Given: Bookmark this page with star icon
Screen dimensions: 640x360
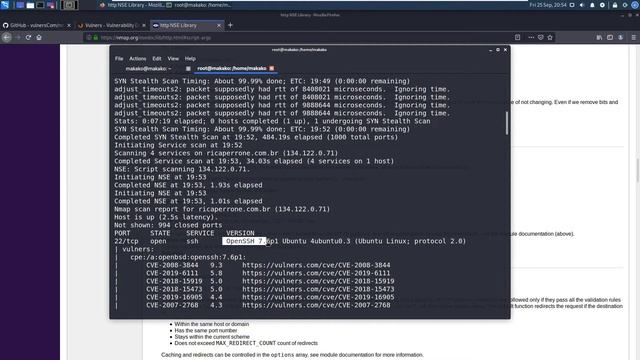Looking at the screenshot, I should (550, 38).
